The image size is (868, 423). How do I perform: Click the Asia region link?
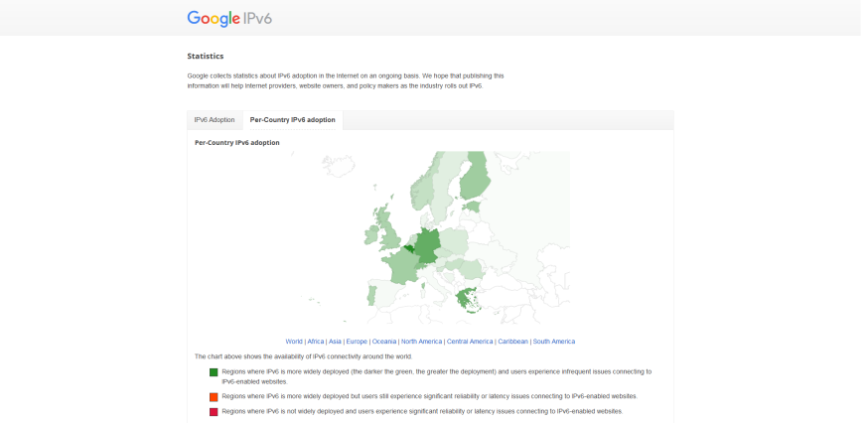click(x=335, y=342)
